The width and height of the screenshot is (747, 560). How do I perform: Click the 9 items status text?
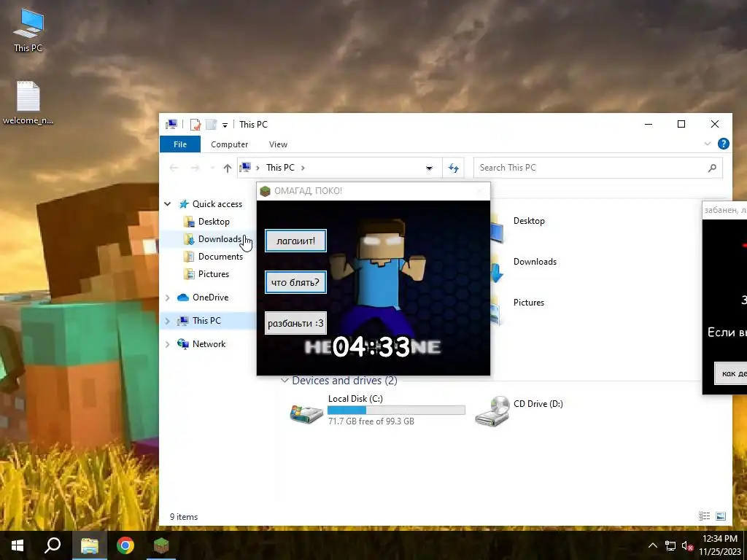(184, 517)
